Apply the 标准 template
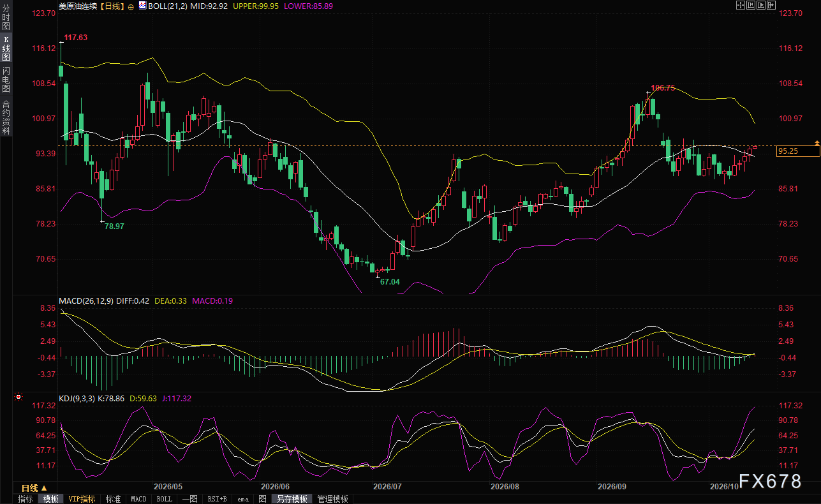The width and height of the screenshot is (821, 504). point(113,499)
